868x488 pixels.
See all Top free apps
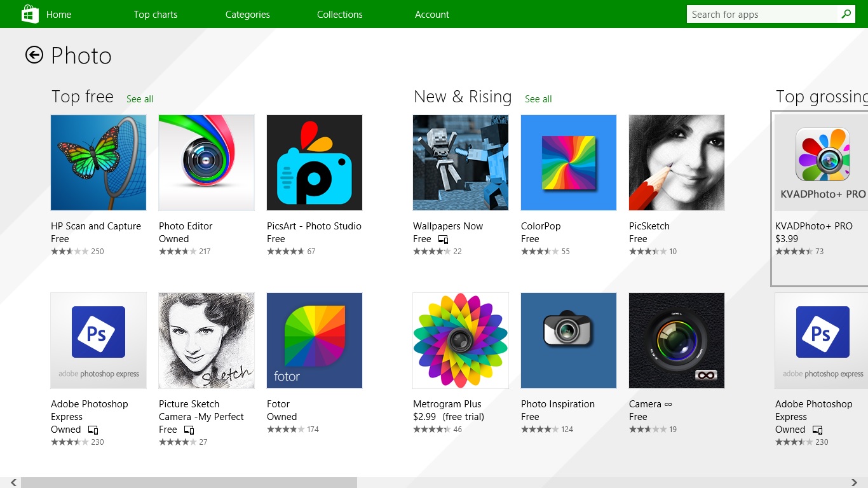point(140,99)
